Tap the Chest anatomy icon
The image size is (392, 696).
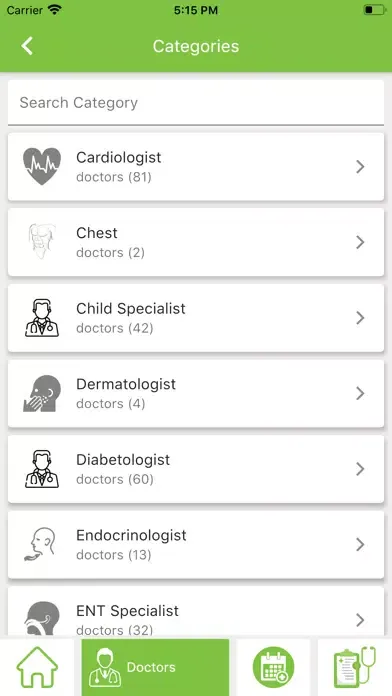coord(41,242)
